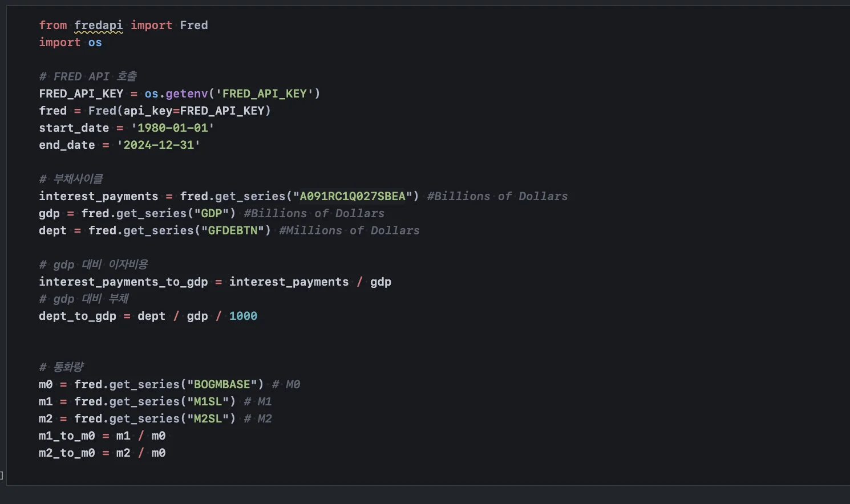Viewport: 850px width, 504px height.
Task: Click the number 1000 in dept_to_gdp line
Action: pyautogui.click(x=243, y=316)
